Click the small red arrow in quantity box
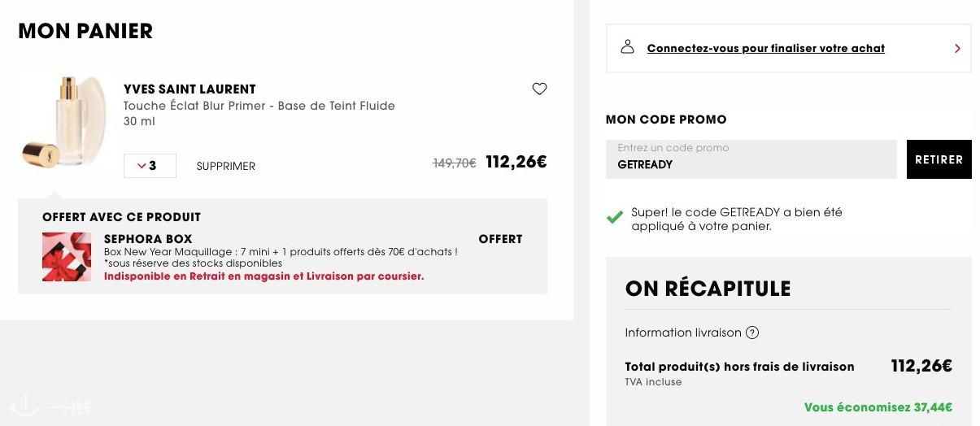Screen dimensions: 980x426 [142, 166]
